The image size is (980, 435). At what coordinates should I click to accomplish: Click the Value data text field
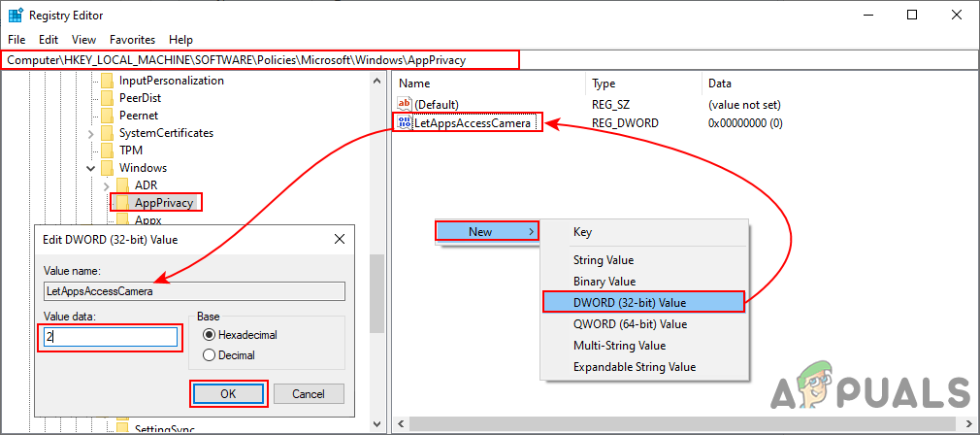112,337
